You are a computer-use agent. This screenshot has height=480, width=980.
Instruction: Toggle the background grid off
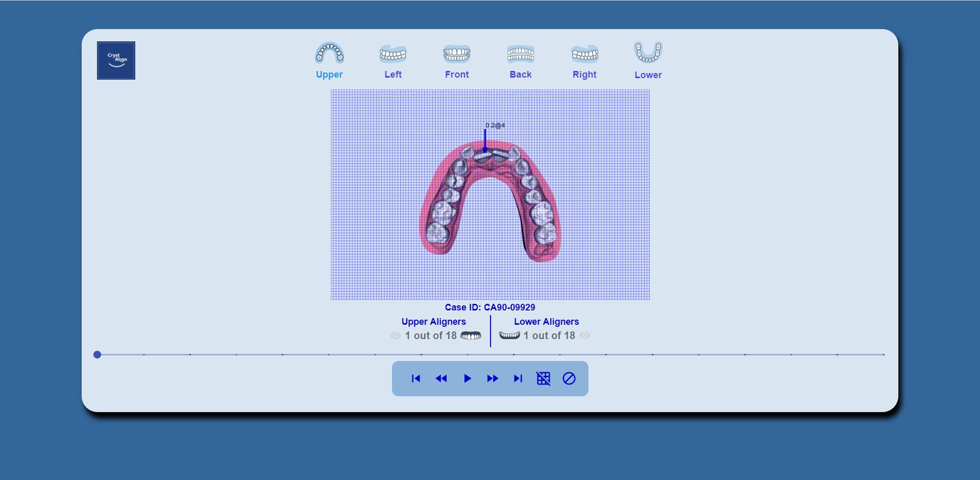[x=543, y=378]
